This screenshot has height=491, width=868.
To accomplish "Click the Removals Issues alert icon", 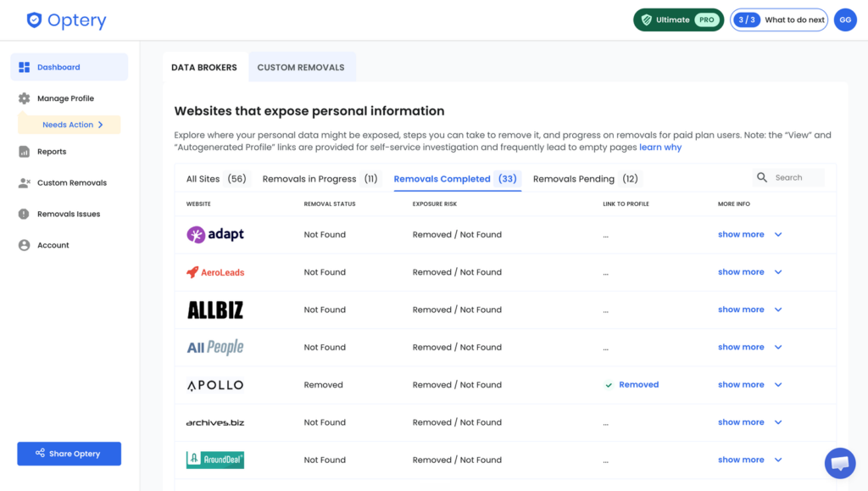I will (24, 214).
